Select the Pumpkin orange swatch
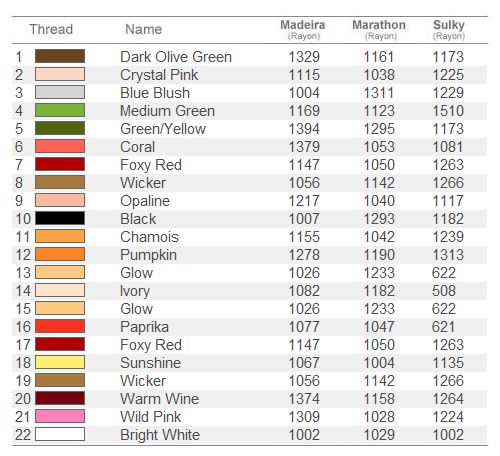 click(x=60, y=254)
